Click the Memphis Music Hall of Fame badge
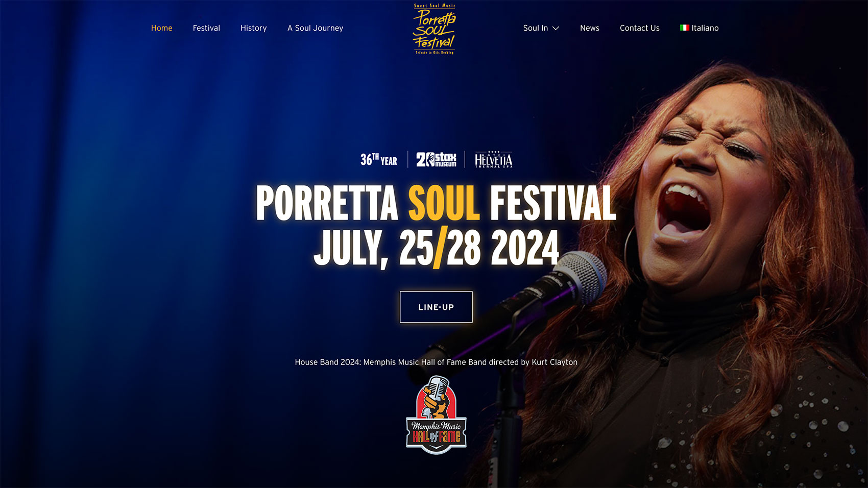868x488 pixels. [x=436, y=414]
